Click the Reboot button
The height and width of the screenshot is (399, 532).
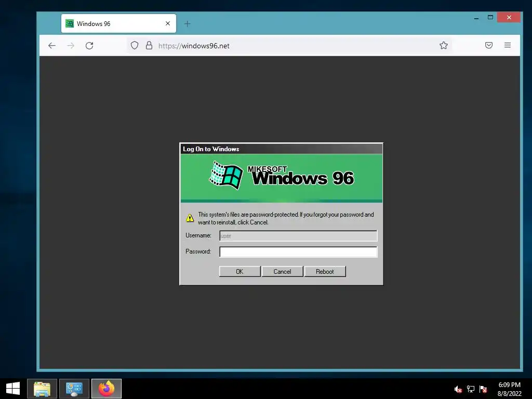[x=325, y=271]
